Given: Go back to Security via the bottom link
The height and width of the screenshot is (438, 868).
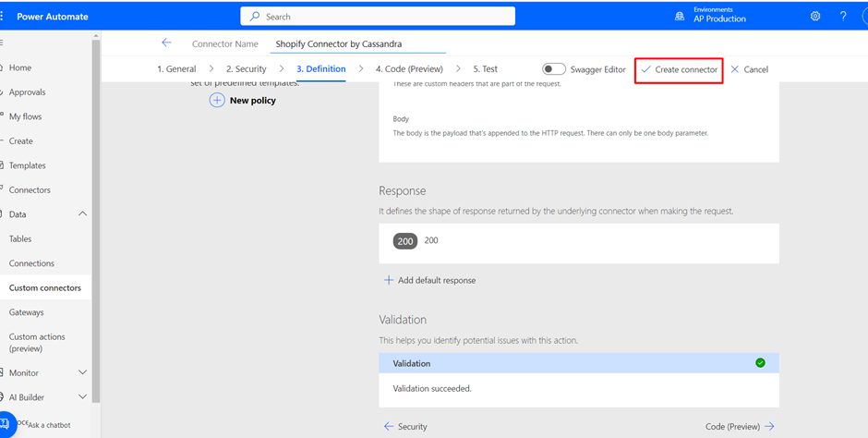Looking at the screenshot, I should (x=405, y=426).
